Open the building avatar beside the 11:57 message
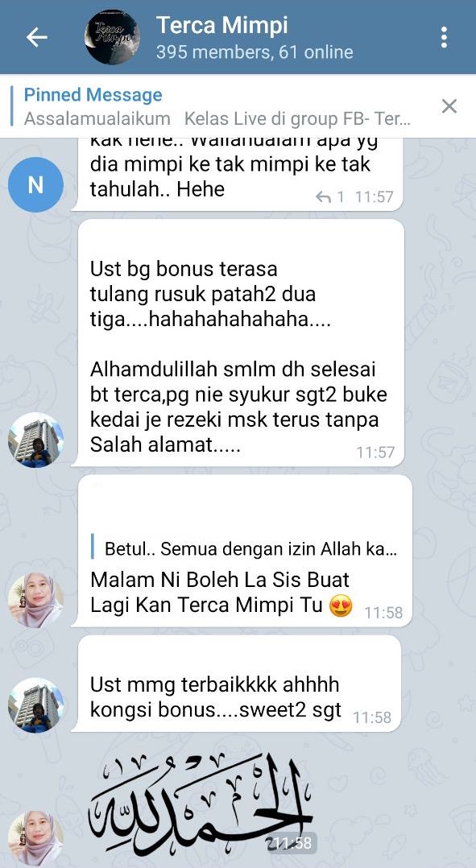 click(35, 440)
